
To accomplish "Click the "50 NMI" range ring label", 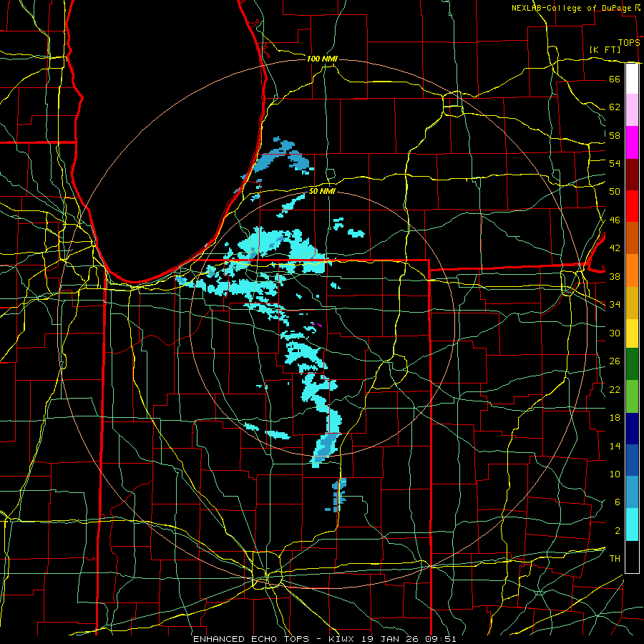I will [322, 191].
